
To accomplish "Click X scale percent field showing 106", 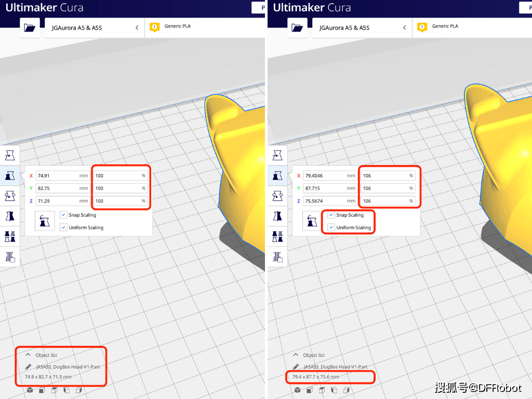I will tap(388, 176).
